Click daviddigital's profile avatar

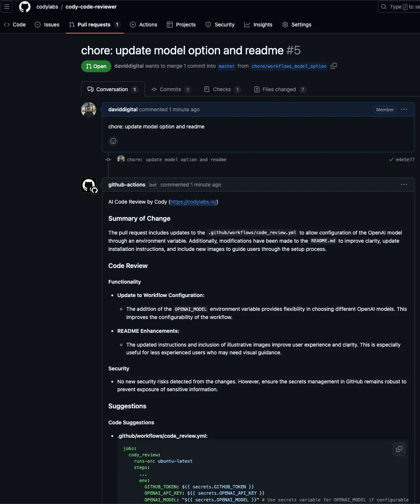[89, 109]
